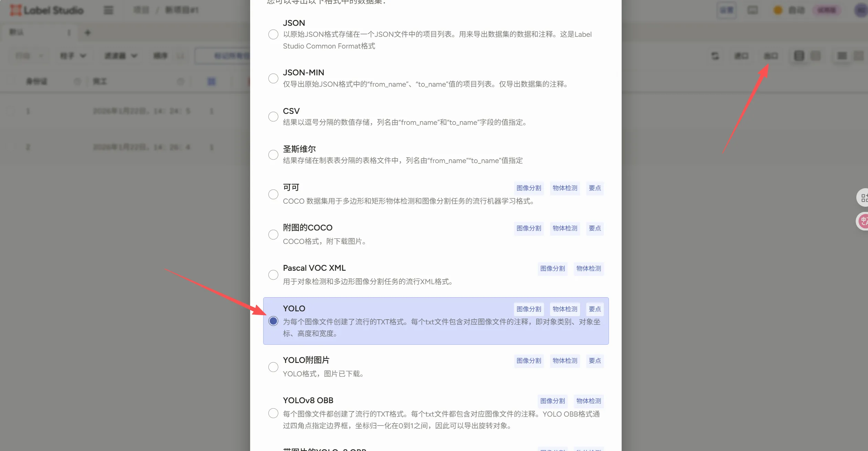Viewport: 868px width, 451px height.
Task: Expand the 滤器 filter dropdown
Action: (121, 55)
